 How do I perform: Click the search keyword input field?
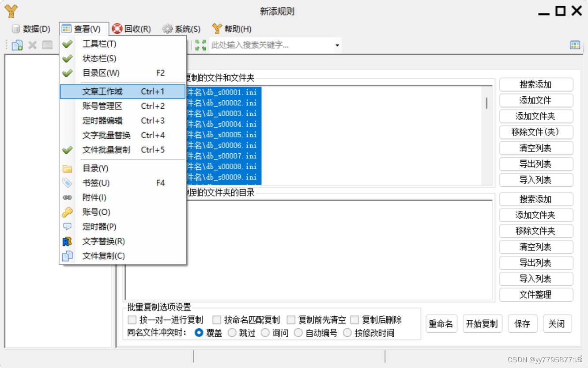click(271, 45)
